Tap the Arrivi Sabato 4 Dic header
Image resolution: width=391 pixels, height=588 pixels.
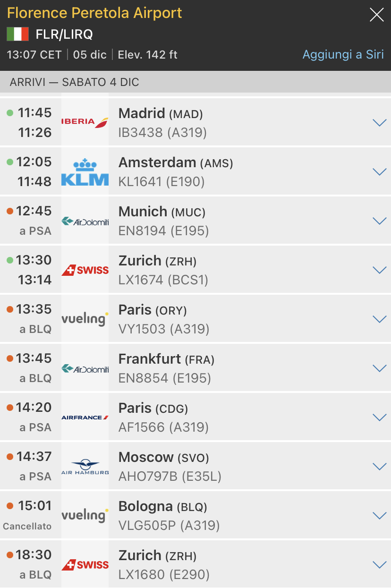coord(75,82)
